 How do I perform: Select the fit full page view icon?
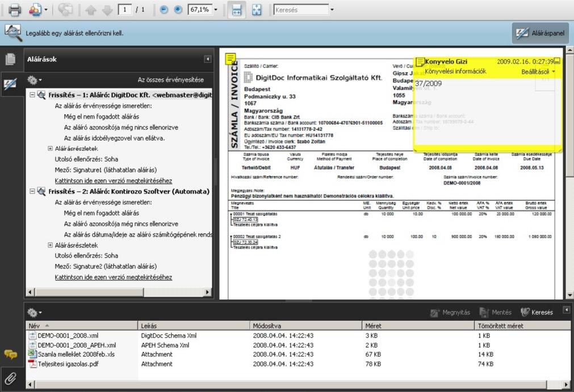pyautogui.click(x=257, y=10)
